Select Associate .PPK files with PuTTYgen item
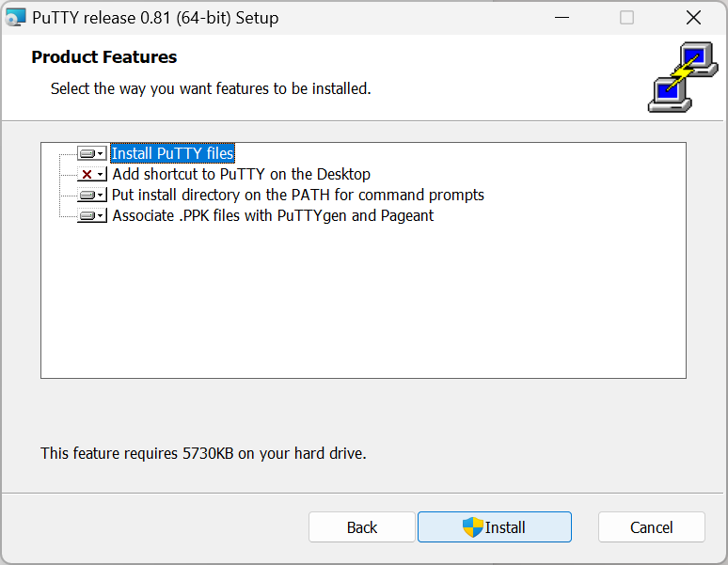The height and width of the screenshot is (565, 728). point(273,216)
